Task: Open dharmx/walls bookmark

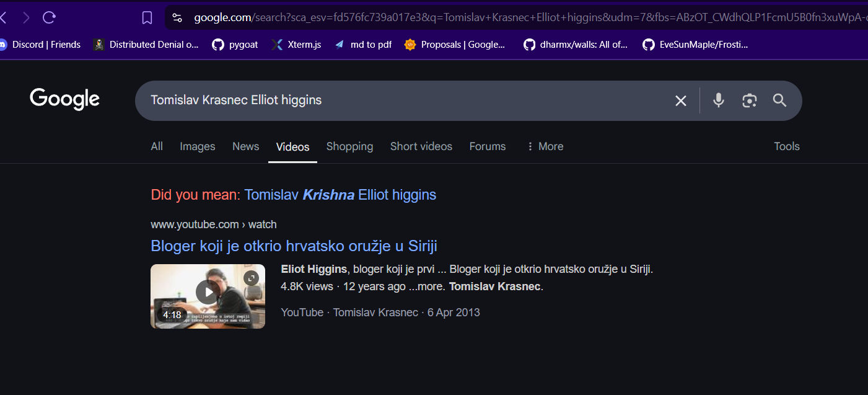Action: point(576,45)
